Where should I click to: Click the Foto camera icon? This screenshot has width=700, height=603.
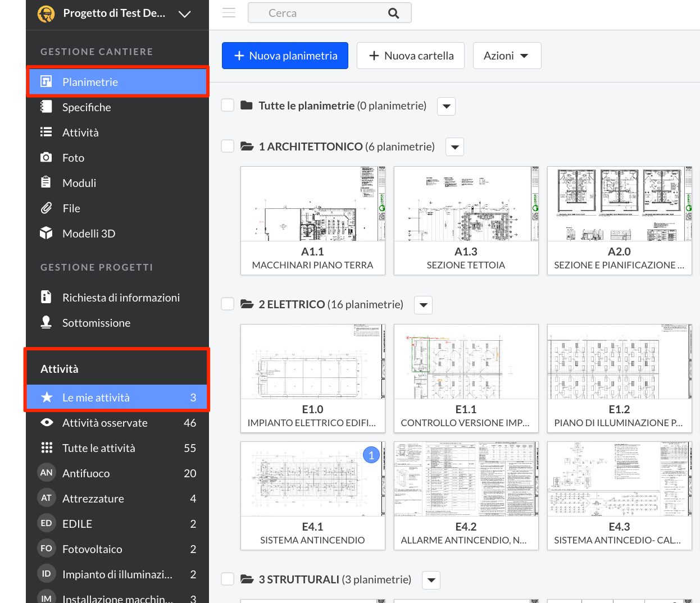[x=46, y=157]
